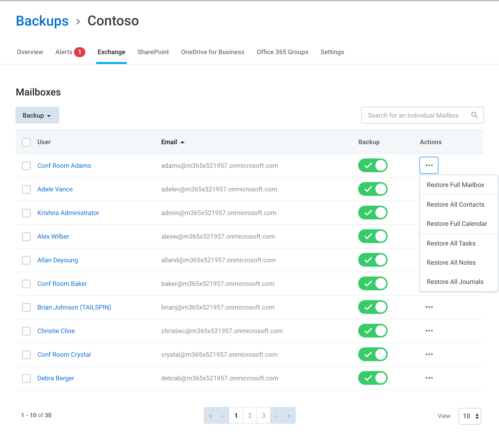
Task: Open the Adele Vance mailbox link
Action: click(x=55, y=189)
